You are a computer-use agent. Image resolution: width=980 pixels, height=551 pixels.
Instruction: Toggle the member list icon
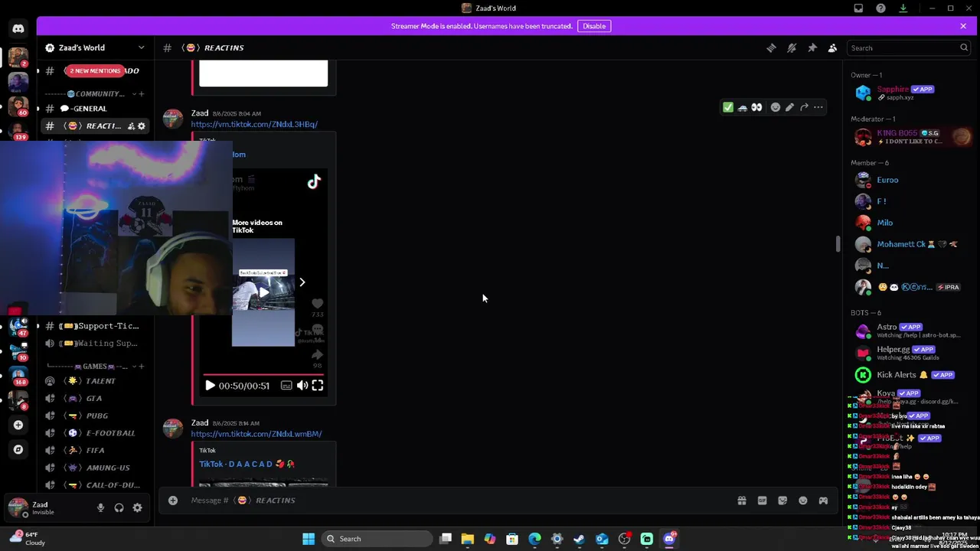click(x=832, y=47)
